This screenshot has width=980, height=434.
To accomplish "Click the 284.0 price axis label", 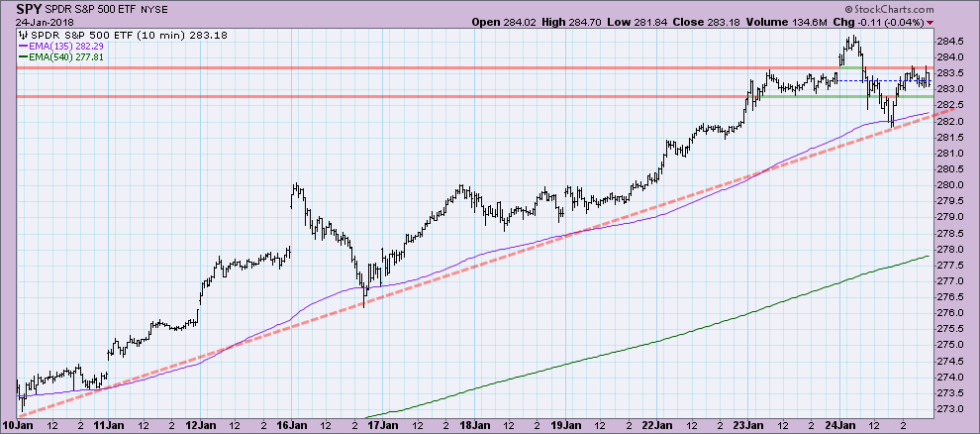I will pyautogui.click(x=950, y=56).
